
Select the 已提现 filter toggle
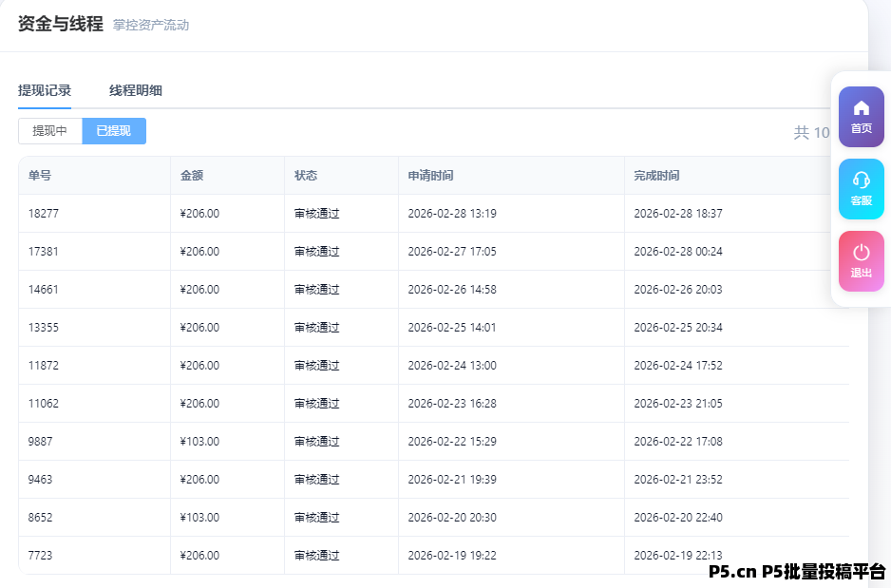pos(114,131)
